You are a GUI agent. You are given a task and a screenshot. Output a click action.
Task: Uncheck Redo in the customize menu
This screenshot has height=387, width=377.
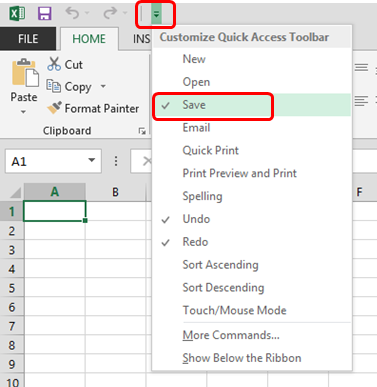pyautogui.click(x=252, y=242)
